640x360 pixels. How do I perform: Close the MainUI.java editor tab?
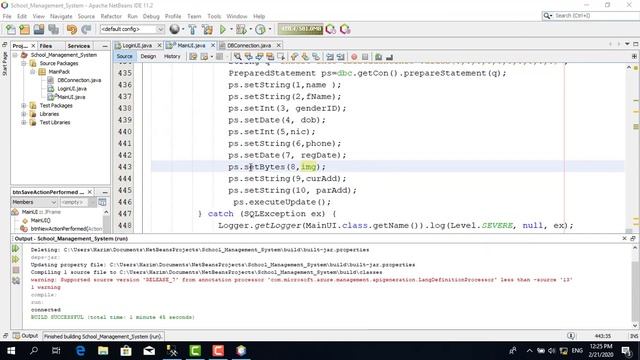coord(213,45)
